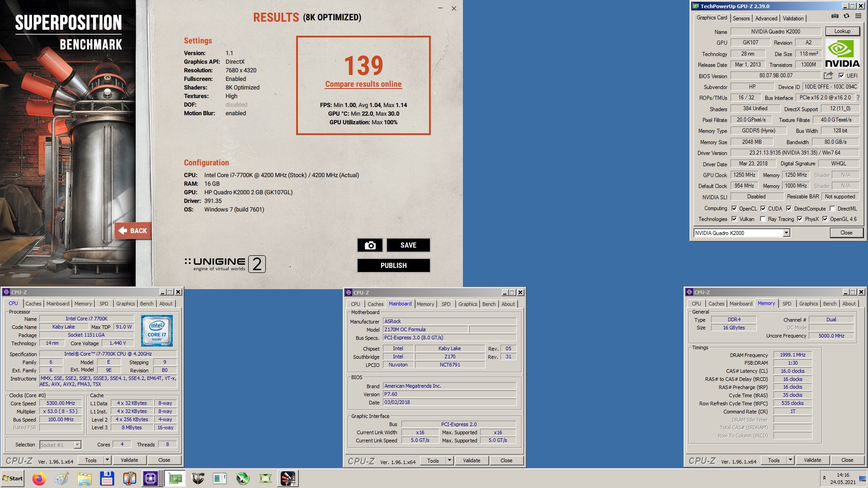Click the DRAM Frequency value 1999.1 MHz
Image resolution: width=868 pixels, height=488 pixels.
pos(793,355)
